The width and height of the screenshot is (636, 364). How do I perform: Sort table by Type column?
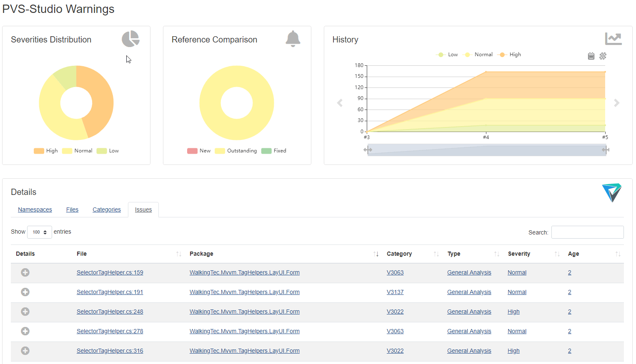coord(473,254)
